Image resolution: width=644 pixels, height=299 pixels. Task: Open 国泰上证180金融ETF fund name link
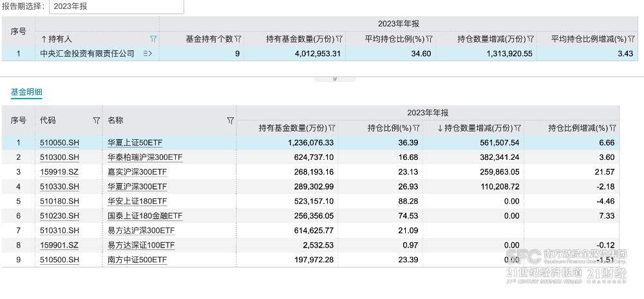(x=145, y=216)
